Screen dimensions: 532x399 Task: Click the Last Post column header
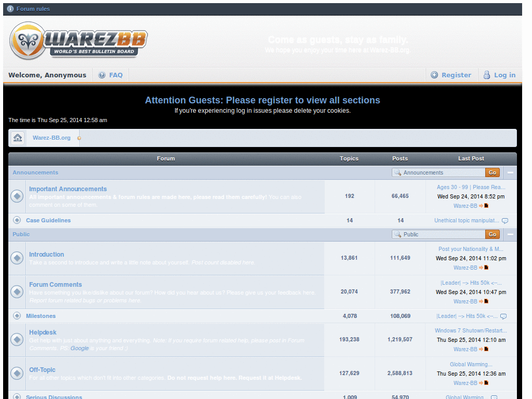(x=471, y=158)
